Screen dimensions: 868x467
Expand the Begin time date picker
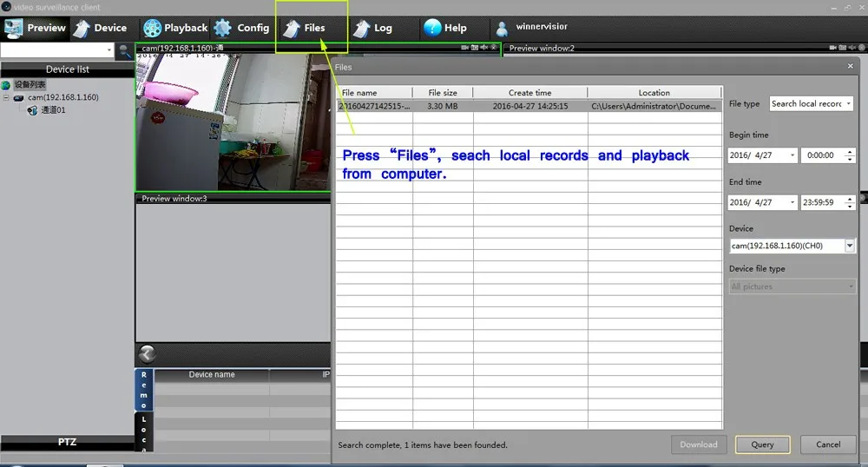(791, 155)
